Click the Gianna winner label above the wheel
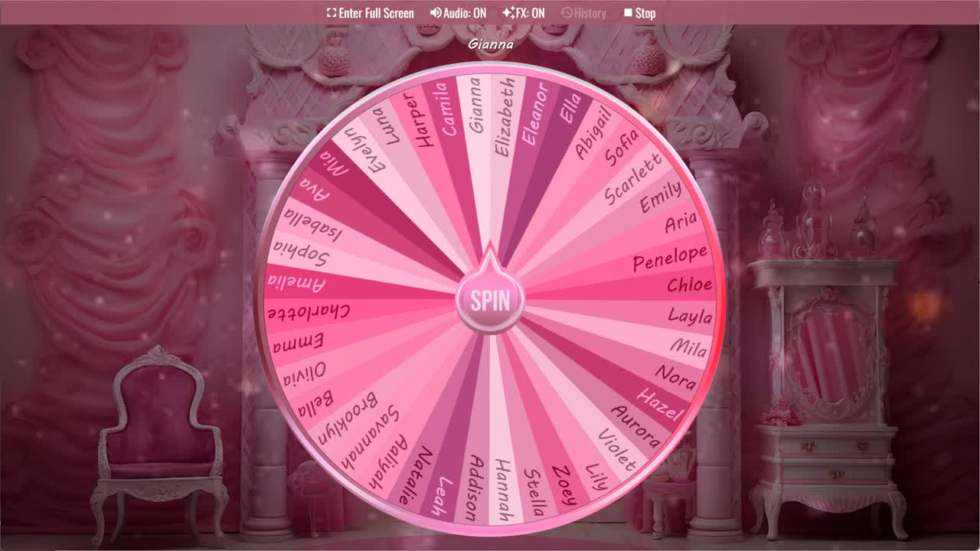Screen dimensions: 980x551 click(491, 44)
